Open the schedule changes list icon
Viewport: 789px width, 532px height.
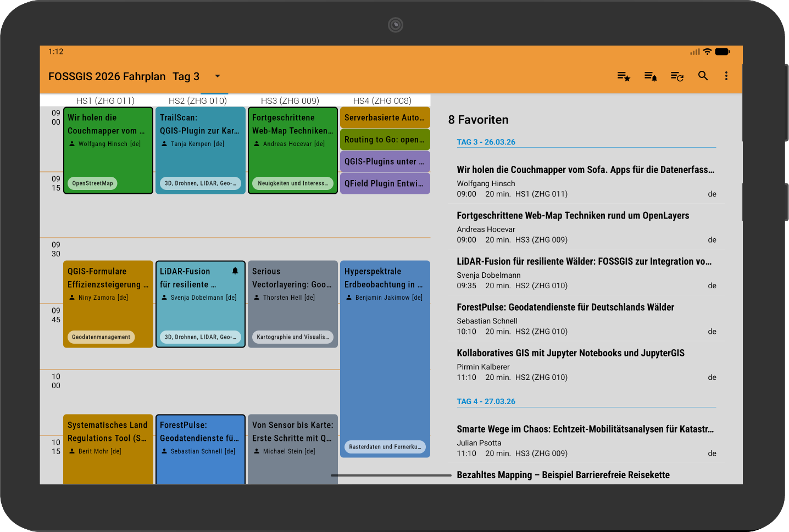[x=676, y=76]
